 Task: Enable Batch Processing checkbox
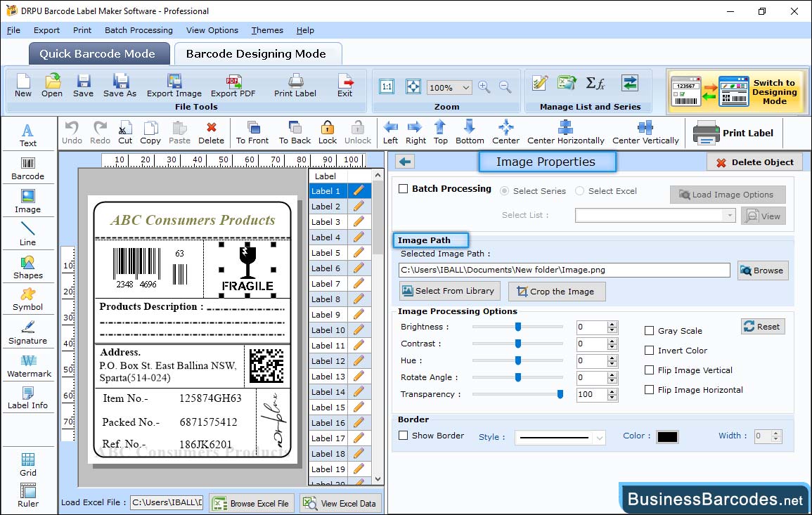tap(404, 189)
